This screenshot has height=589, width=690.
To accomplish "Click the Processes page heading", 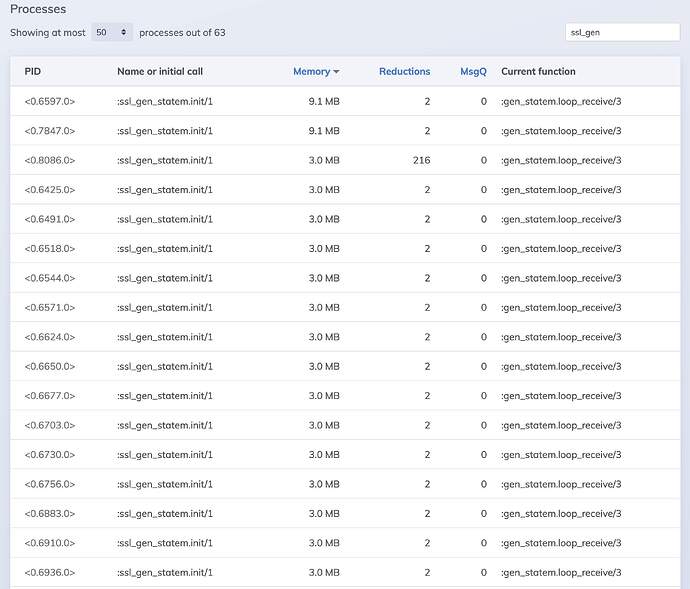I will (38, 9).
